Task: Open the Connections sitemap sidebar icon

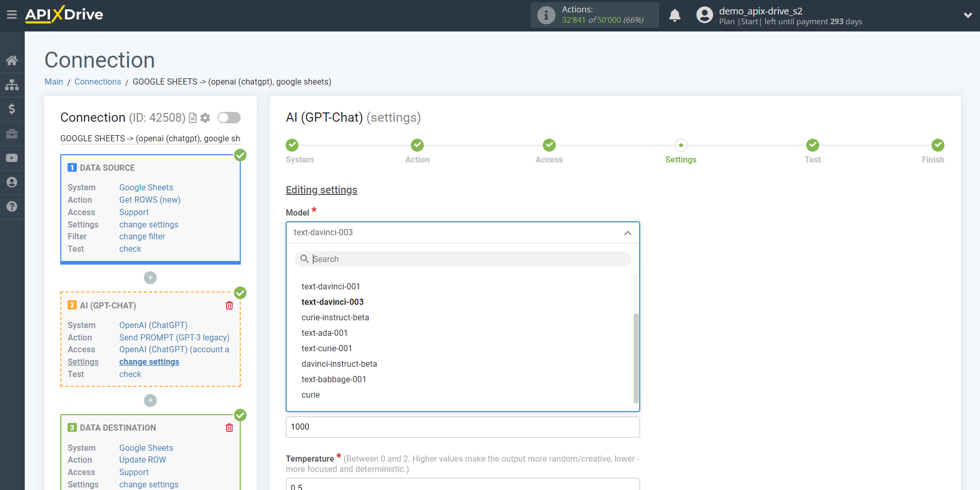Action: tap(12, 85)
